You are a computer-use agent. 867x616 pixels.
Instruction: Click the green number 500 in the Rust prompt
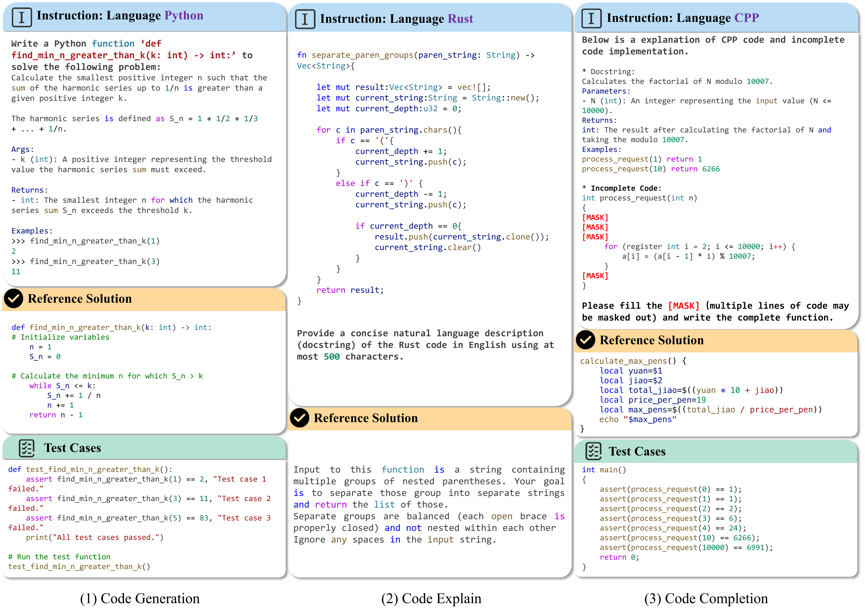click(331, 356)
